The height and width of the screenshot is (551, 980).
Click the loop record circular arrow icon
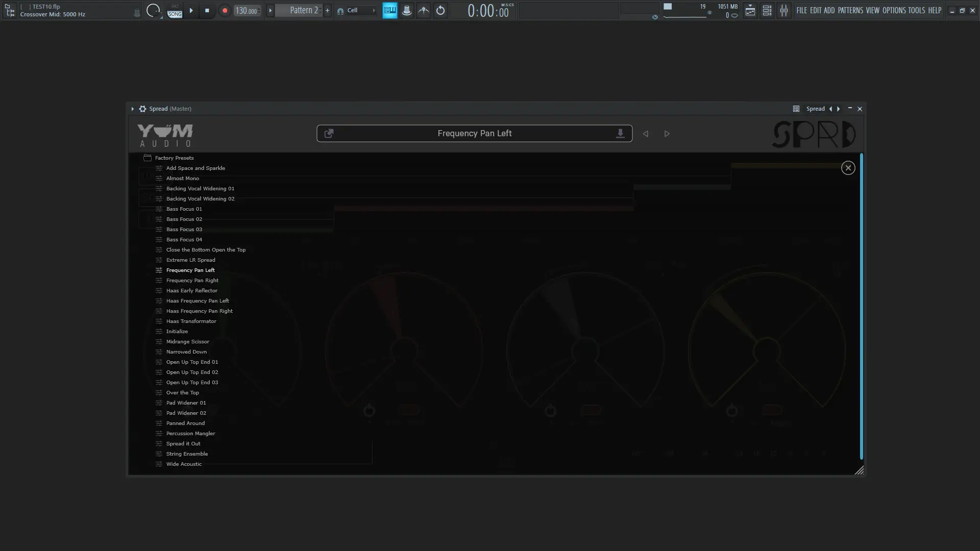click(440, 10)
